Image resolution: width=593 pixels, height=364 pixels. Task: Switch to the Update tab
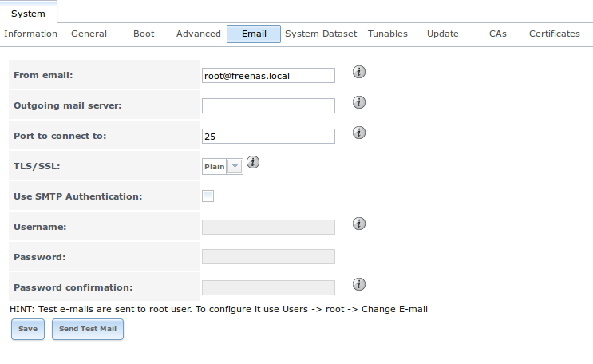[443, 34]
